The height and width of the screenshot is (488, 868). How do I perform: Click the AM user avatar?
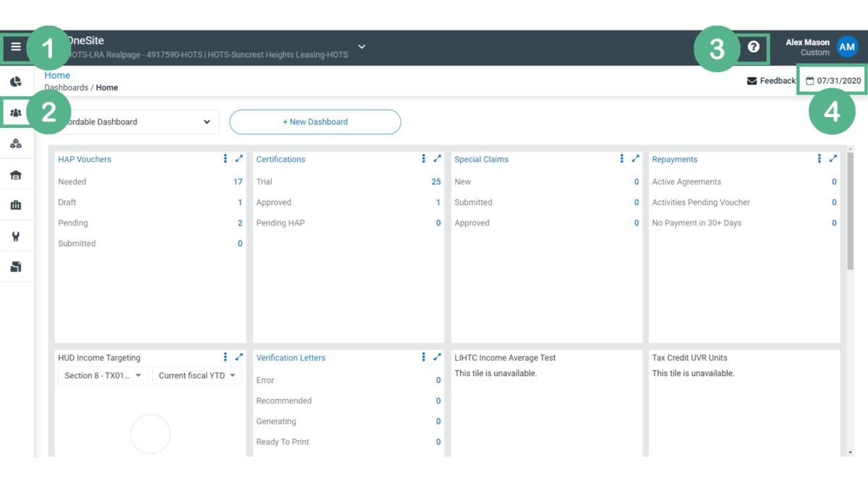(x=847, y=47)
